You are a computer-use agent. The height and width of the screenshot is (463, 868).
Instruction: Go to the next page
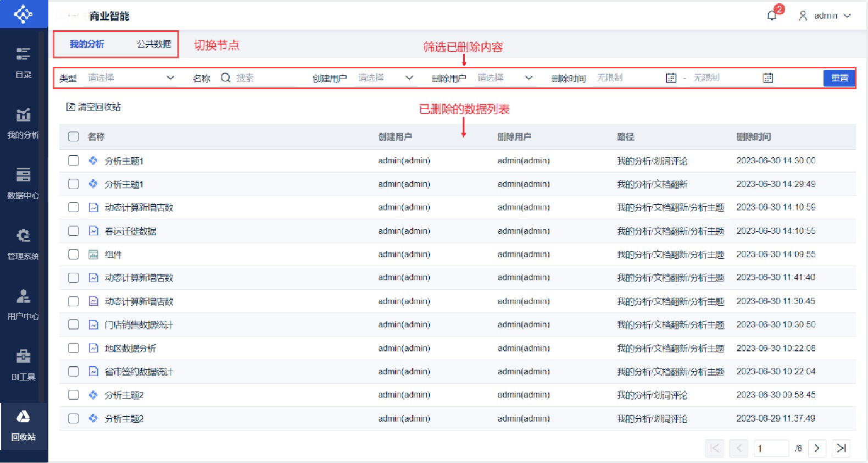point(817,448)
